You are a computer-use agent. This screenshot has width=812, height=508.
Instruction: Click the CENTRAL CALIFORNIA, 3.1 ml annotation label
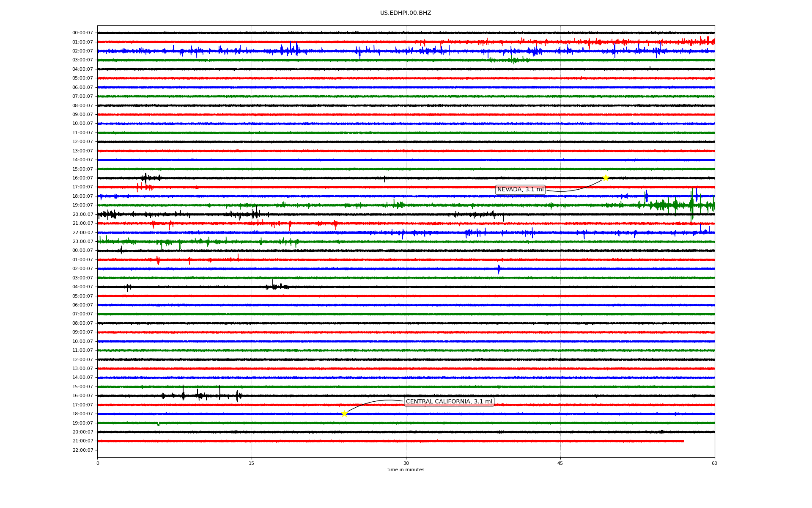[449, 402]
